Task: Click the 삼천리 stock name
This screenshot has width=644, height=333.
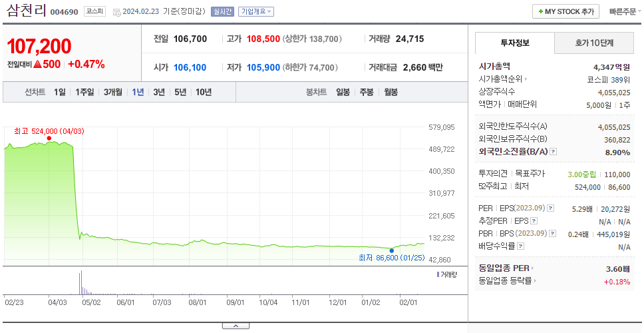Action: (x=27, y=10)
